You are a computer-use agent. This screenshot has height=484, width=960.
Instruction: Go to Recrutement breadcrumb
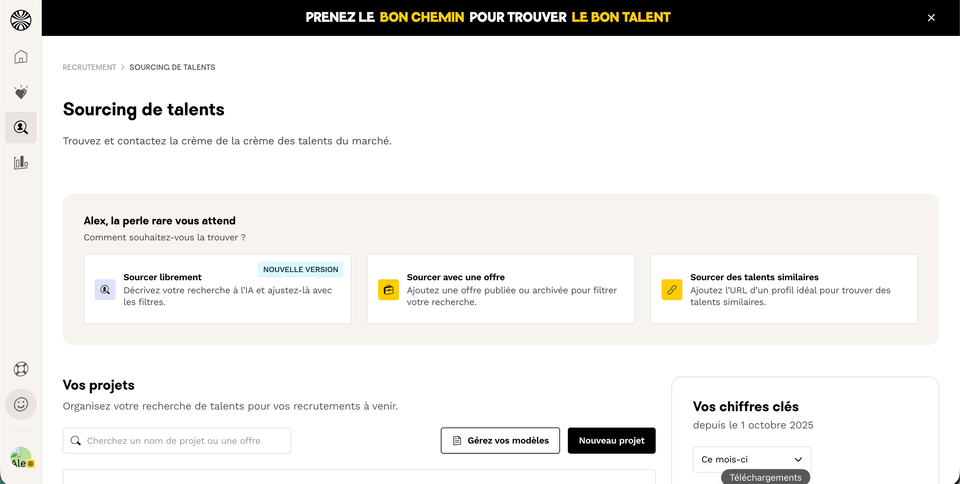click(89, 67)
